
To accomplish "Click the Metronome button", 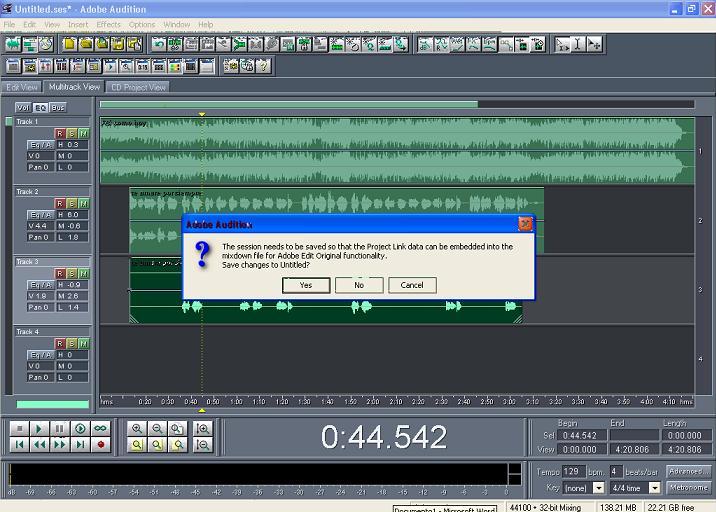I will tap(689, 487).
